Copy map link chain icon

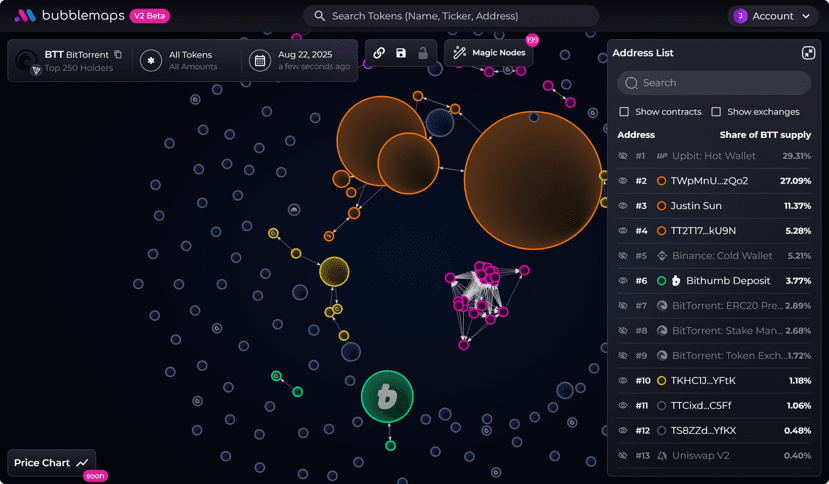coord(379,53)
